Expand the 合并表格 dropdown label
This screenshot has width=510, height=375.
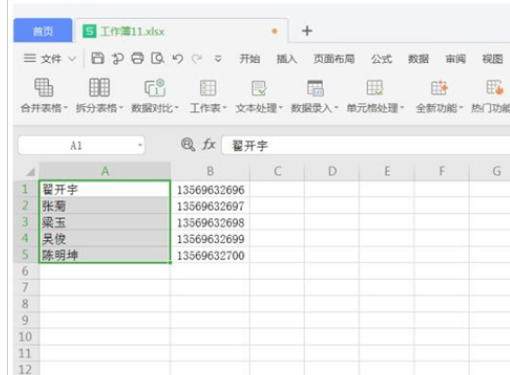pyautogui.click(x=44, y=108)
